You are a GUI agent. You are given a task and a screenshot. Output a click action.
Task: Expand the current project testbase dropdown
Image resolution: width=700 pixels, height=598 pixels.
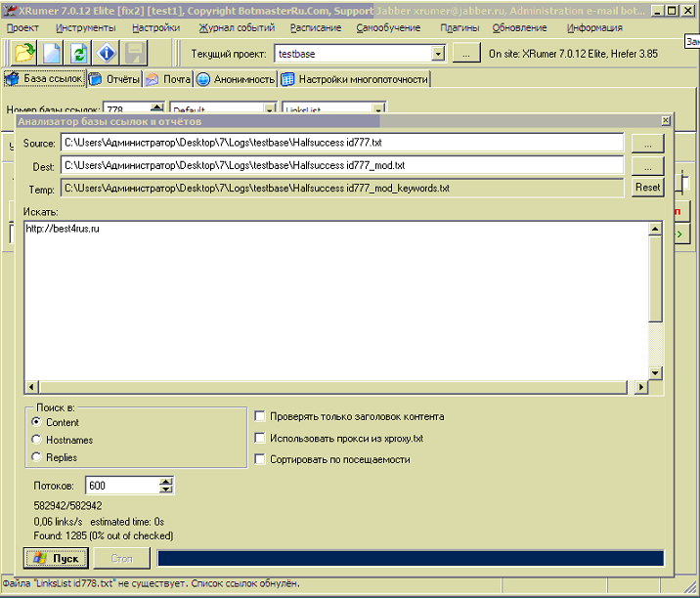pos(438,54)
